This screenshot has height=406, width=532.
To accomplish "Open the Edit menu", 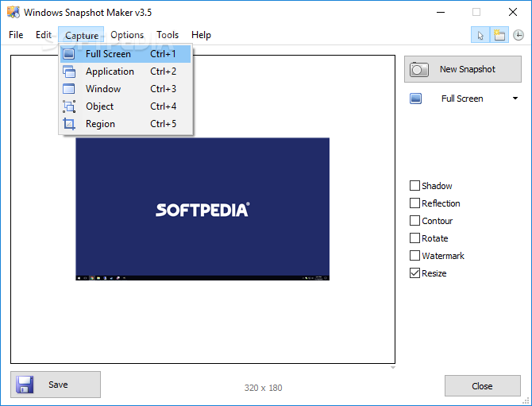I will coord(44,35).
